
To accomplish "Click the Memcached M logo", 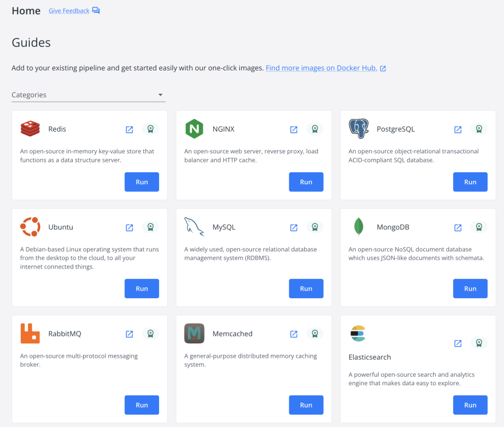I will pos(194,334).
